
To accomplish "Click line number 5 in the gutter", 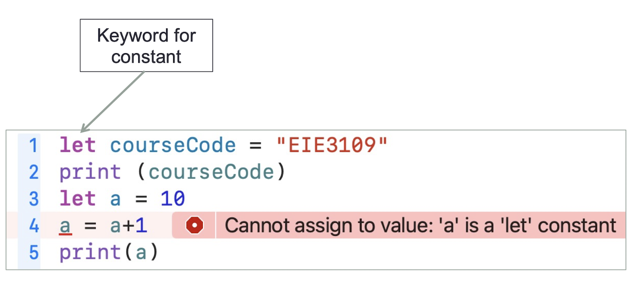I will click(34, 253).
